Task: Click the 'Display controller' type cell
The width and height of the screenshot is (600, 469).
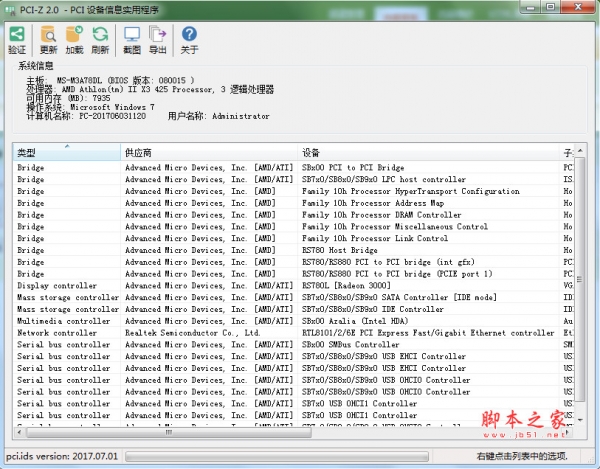Action: [57, 286]
